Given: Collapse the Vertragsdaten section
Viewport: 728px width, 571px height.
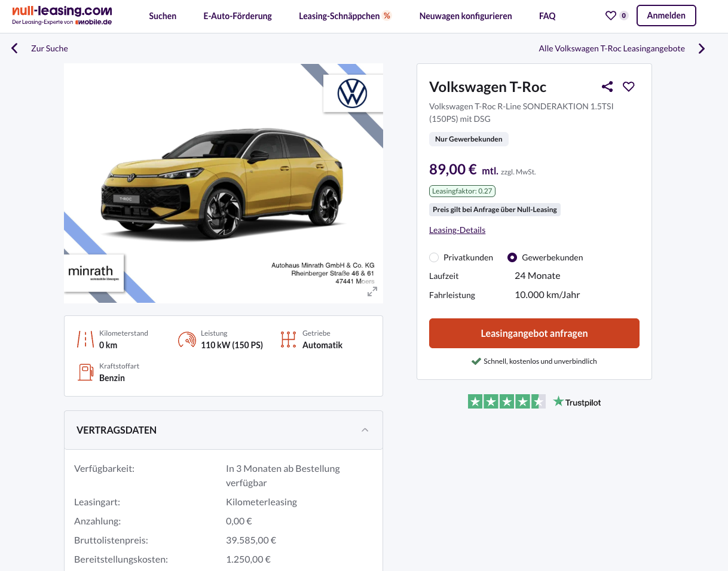Looking at the screenshot, I should (365, 430).
